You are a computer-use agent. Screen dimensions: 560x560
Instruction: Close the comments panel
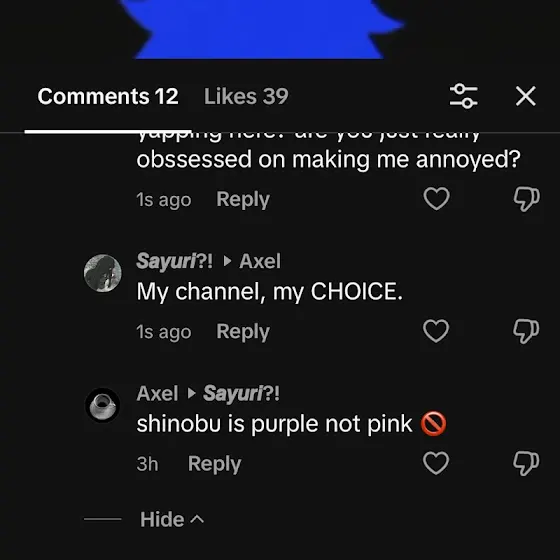click(526, 96)
